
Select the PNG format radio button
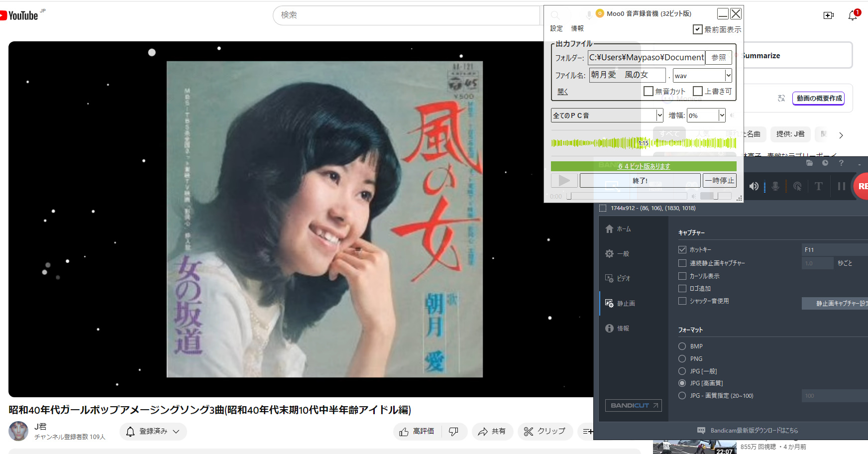[x=682, y=359]
